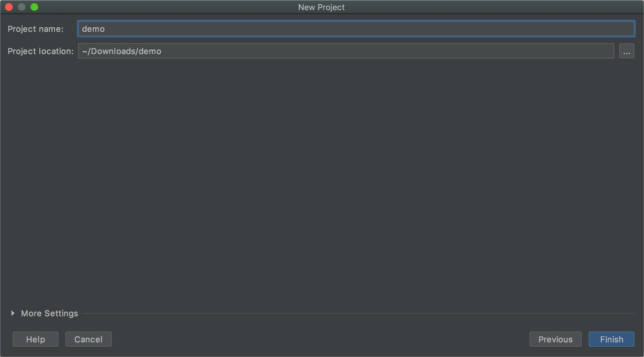Click the Finish button

(x=611, y=339)
